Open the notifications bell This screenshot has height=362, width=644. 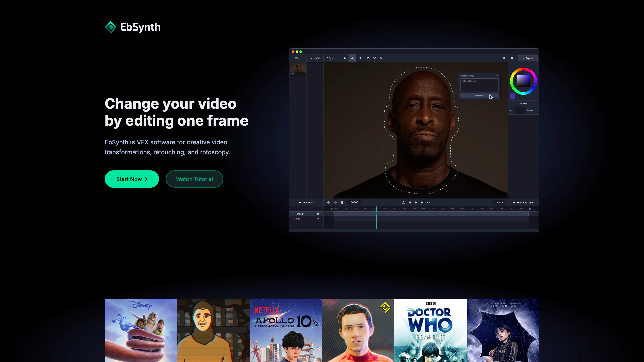[512, 58]
